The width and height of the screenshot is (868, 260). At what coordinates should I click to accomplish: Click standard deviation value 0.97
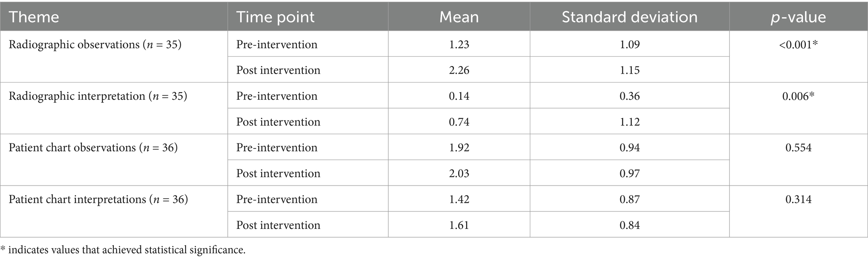(629, 173)
